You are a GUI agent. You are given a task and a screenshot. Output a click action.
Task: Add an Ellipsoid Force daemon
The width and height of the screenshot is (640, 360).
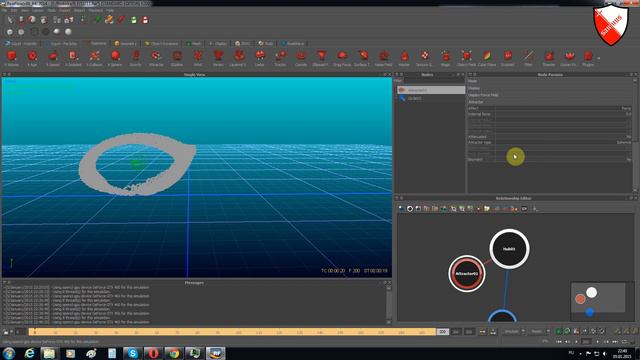(321, 58)
